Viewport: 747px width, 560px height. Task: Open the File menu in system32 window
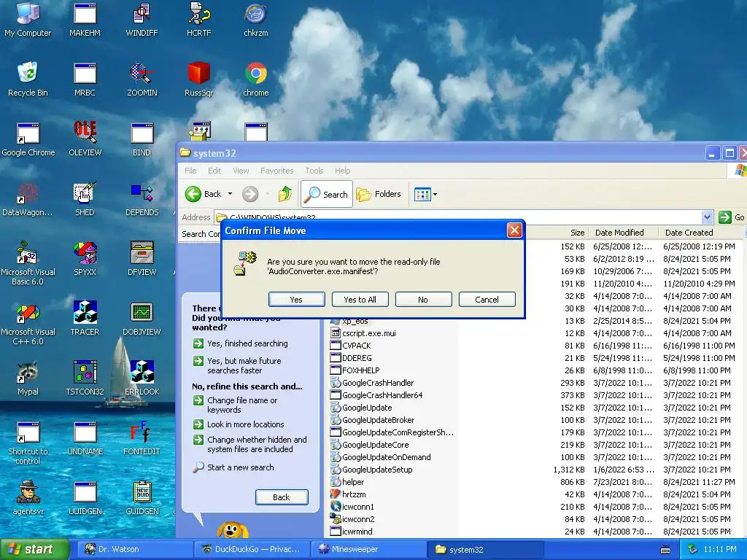point(190,171)
